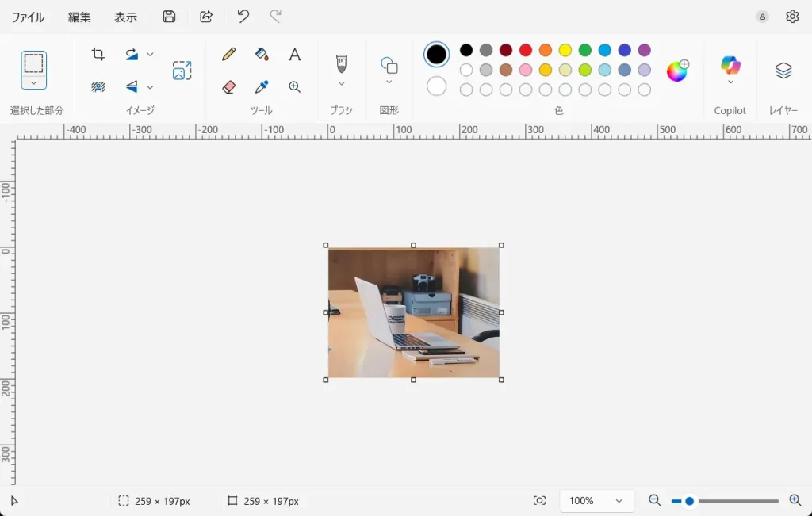Image resolution: width=812 pixels, height=516 pixels.
Task: Click the Share icon
Action: click(x=206, y=17)
